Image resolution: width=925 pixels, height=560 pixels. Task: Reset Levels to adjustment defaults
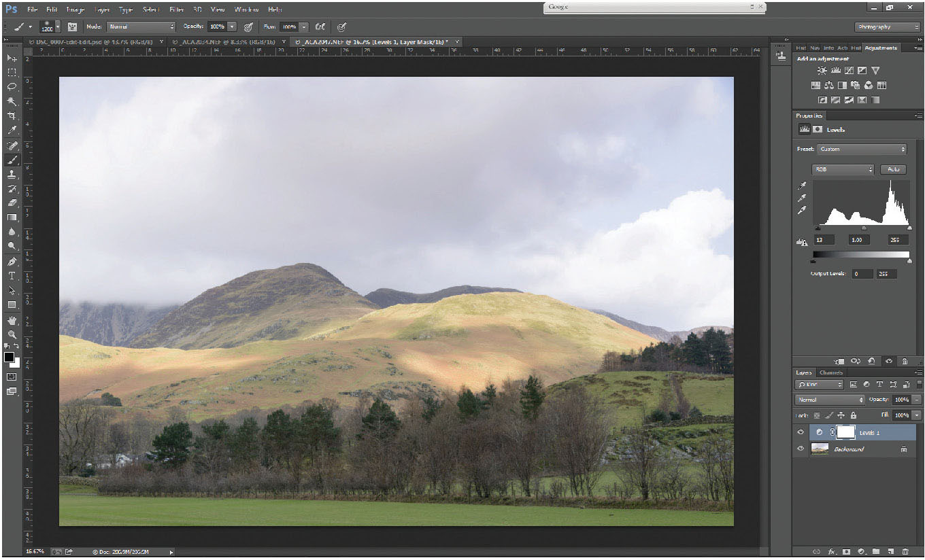[x=871, y=362]
